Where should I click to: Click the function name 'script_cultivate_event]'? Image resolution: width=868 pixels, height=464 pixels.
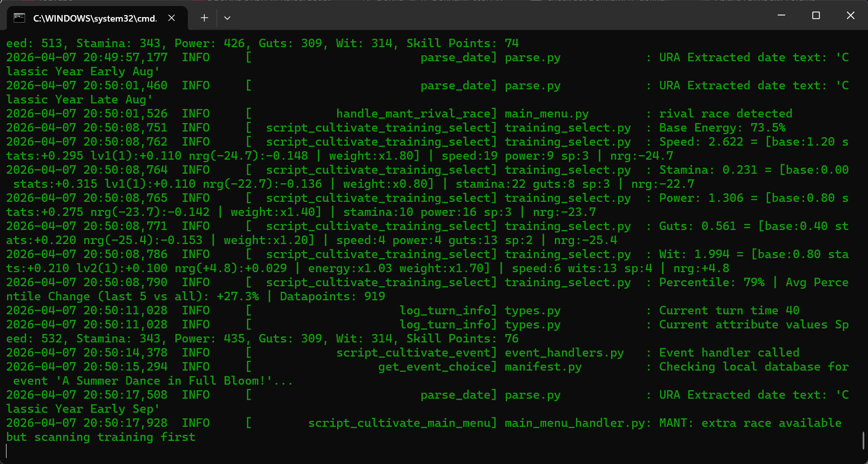tap(416, 353)
